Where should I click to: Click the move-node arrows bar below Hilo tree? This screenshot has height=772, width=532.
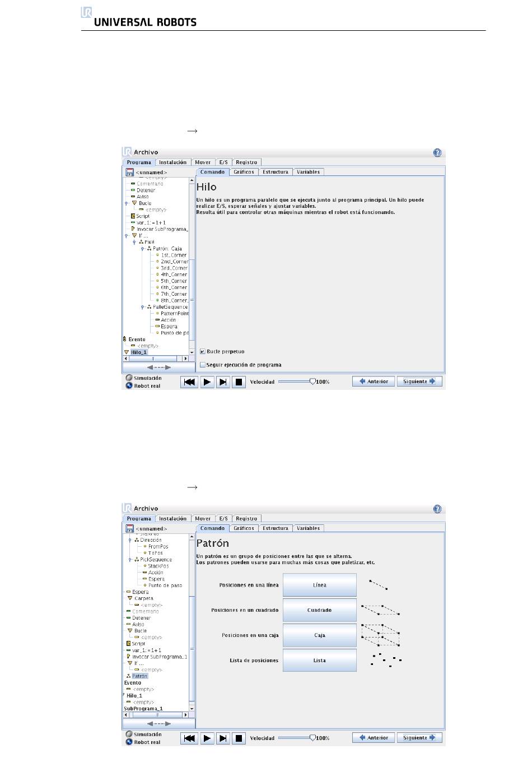(158, 368)
